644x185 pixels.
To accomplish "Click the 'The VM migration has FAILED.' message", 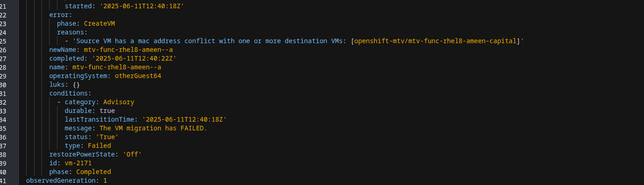I will (x=153, y=129).
